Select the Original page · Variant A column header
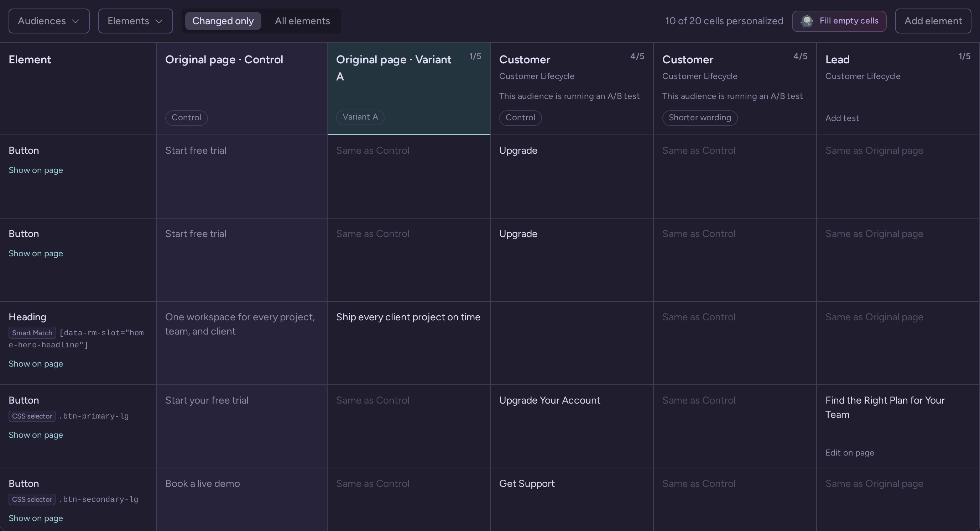 (x=408, y=89)
